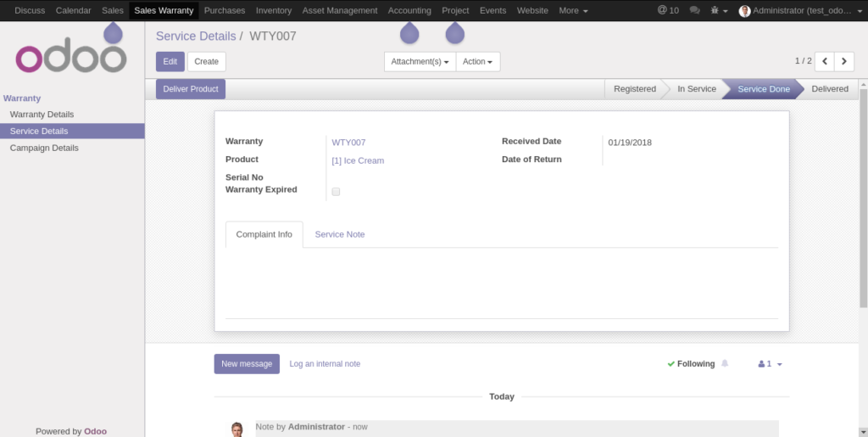Select the Service Done status stage
Image resolution: width=868 pixels, height=437 pixels.
764,88
